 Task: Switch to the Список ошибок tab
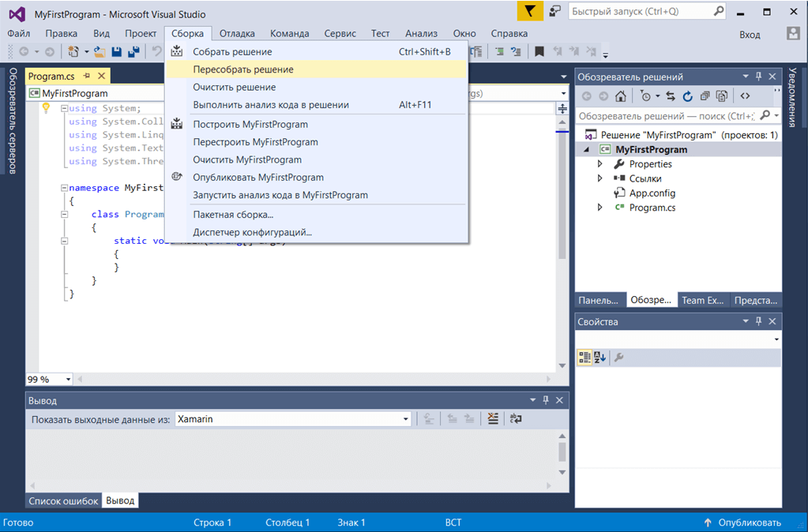point(63,500)
